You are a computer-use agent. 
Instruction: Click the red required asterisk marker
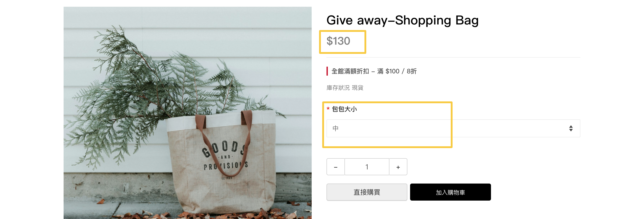click(328, 109)
